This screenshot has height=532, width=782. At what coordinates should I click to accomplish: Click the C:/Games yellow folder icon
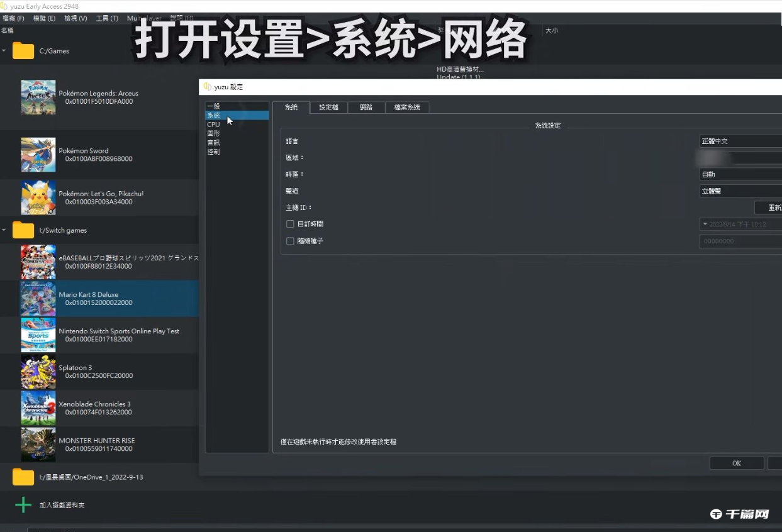23,50
